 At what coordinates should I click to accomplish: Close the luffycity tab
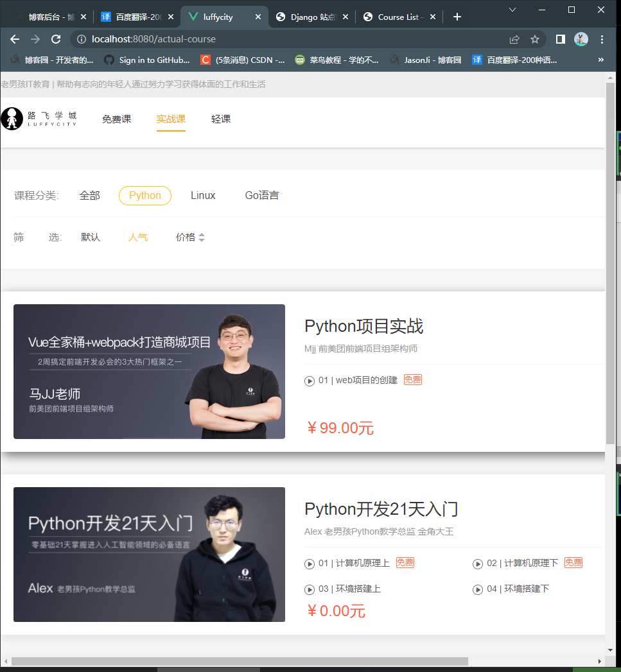pos(258,17)
